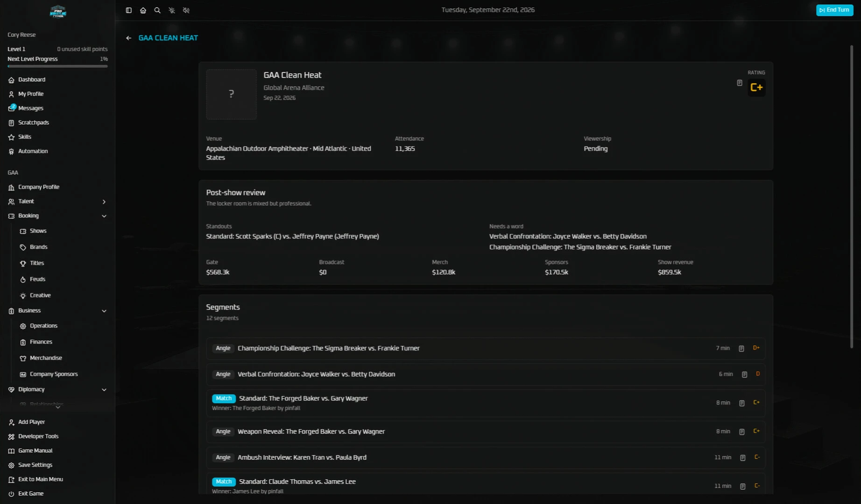
Task: Open notes icon for Ambush Interview segment
Action: 742,458
